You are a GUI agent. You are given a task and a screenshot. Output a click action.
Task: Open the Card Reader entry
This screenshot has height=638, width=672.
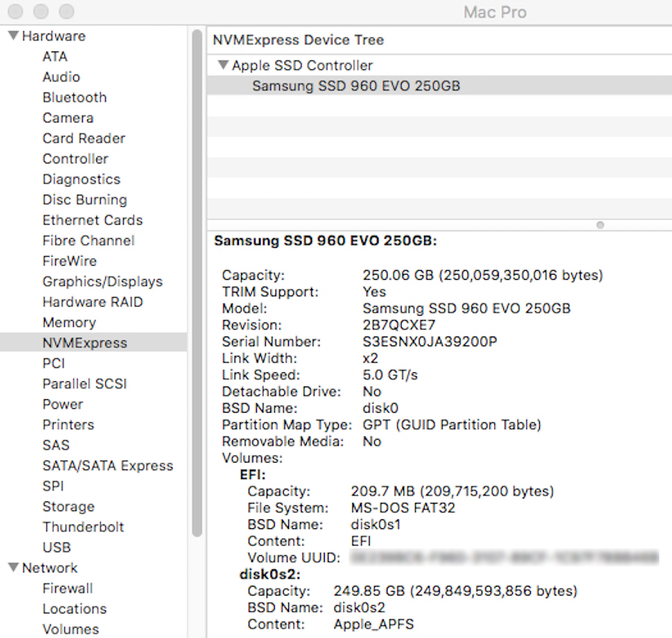click(84, 138)
